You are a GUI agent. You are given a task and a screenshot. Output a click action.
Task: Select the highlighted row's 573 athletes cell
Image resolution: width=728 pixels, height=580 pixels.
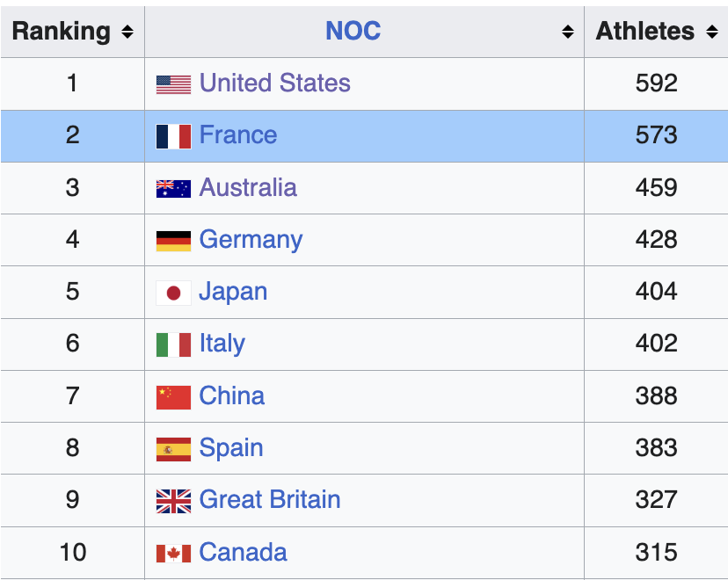656,135
